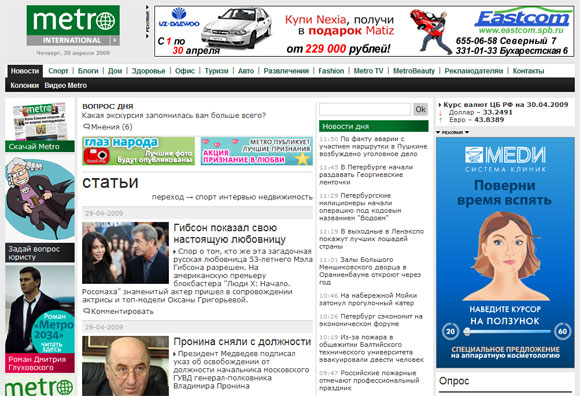The image size is (580, 396).
Task: Go to the Metro TV section
Action: 368,71
